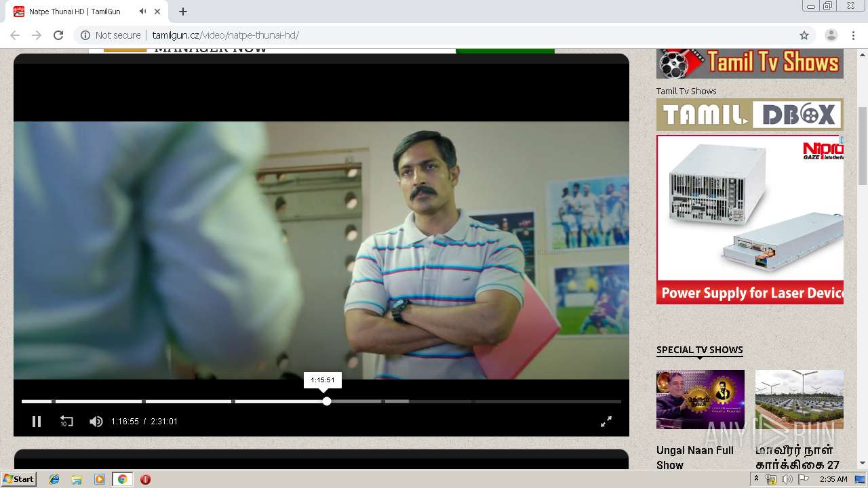Open the system tray volume icon
The width and height of the screenshot is (868, 488).
(787, 479)
